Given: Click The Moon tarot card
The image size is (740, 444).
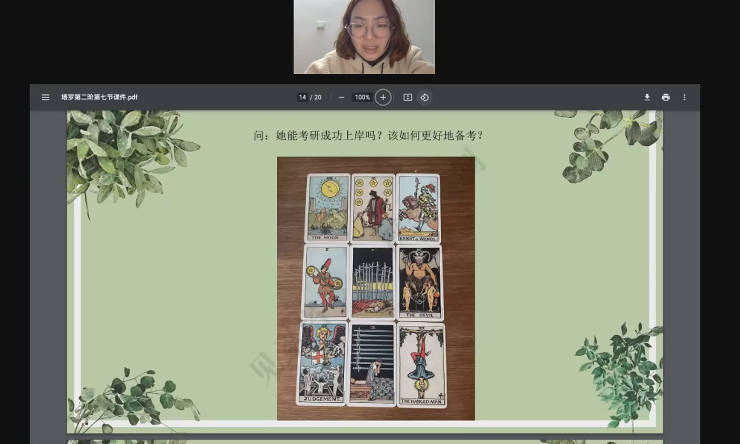Looking at the screenshot, I should (327, 208).
